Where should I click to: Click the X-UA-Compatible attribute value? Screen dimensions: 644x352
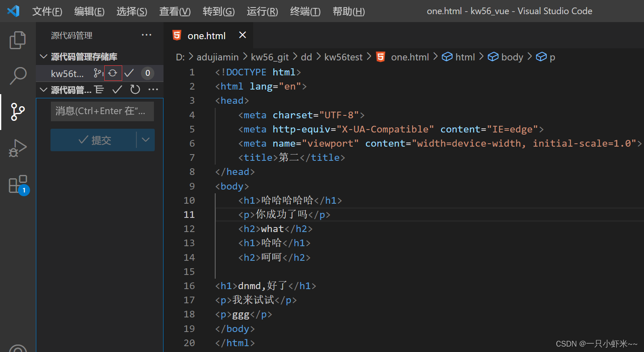385,129
